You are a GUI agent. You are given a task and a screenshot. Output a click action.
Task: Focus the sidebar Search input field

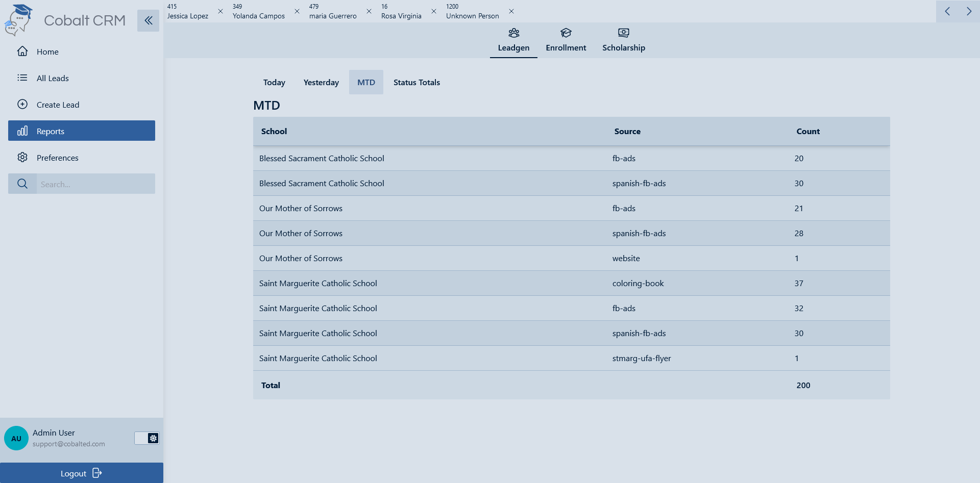(x=95, y=184)
